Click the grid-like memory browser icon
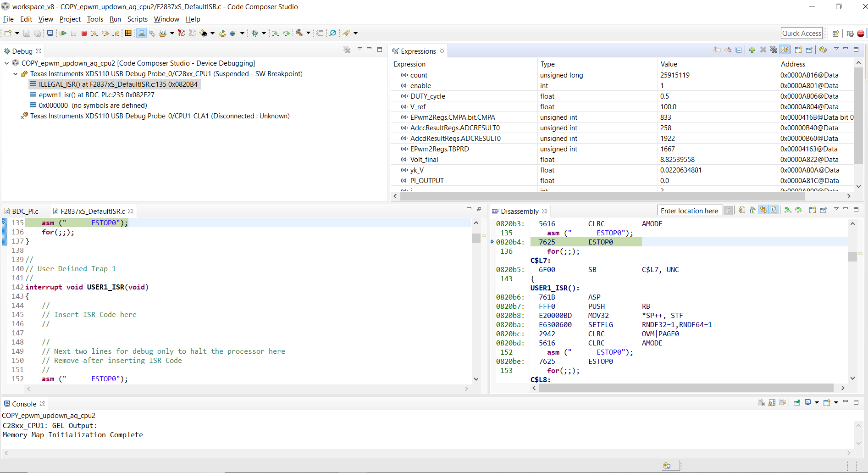Image resolution: width=868 pixels, height=473 pixels. (128, 33)
